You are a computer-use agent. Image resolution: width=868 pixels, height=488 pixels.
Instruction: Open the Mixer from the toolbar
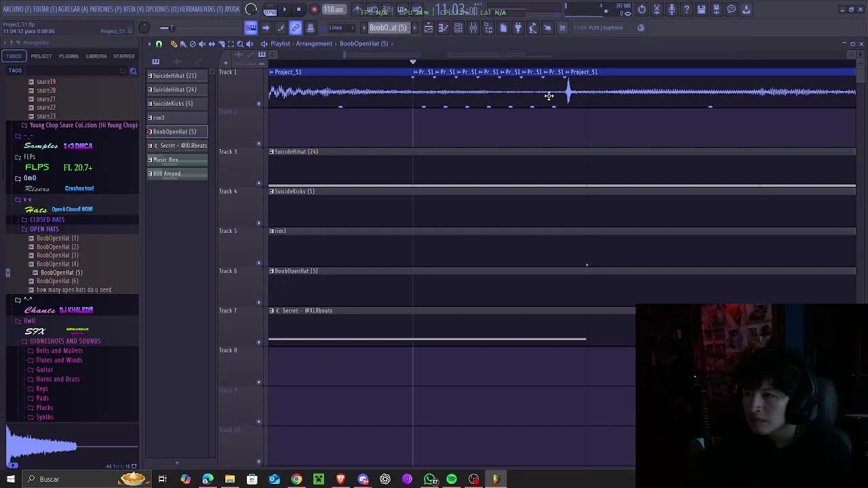coord(473,28)
